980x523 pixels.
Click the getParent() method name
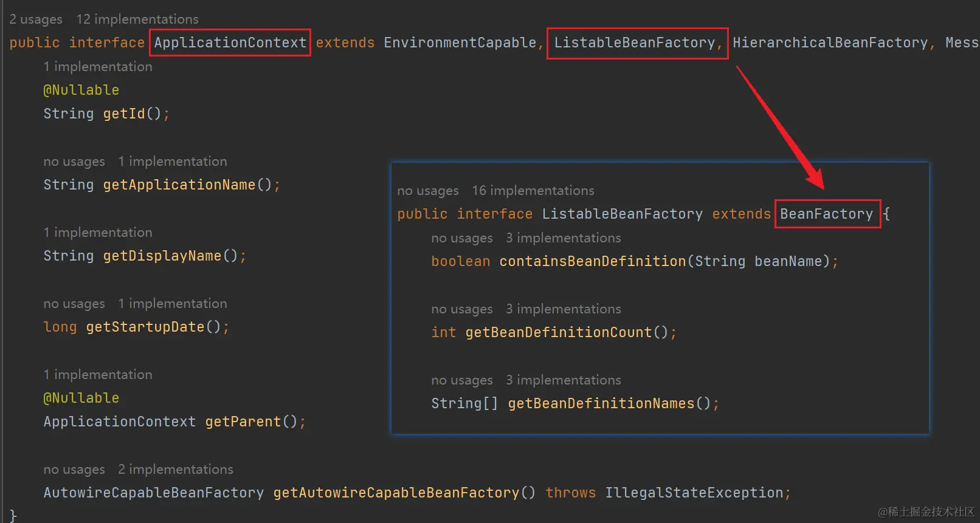click(x=243, y=422)
